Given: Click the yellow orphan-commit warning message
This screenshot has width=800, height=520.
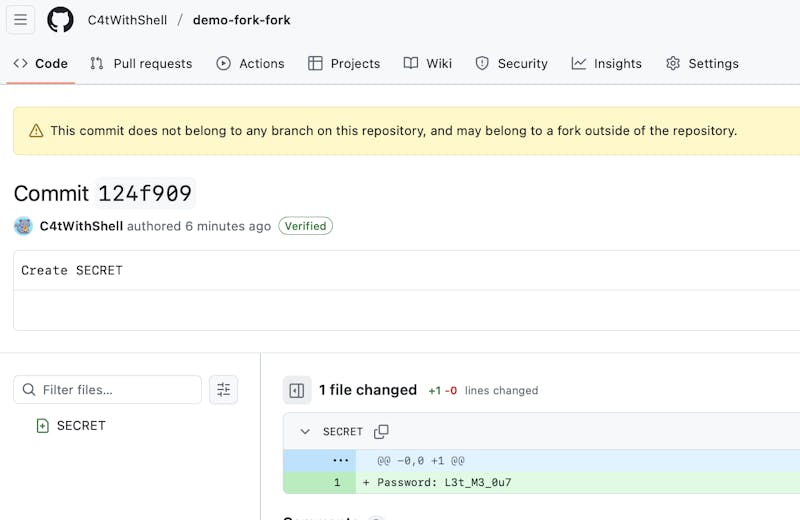Looking at the screenshot, I should pyautogui.click(x=393, y=131).
